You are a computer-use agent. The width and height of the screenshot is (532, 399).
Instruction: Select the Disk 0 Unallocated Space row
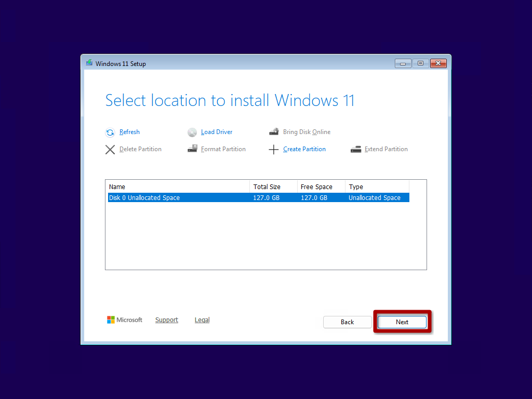(x=259, y=197)
